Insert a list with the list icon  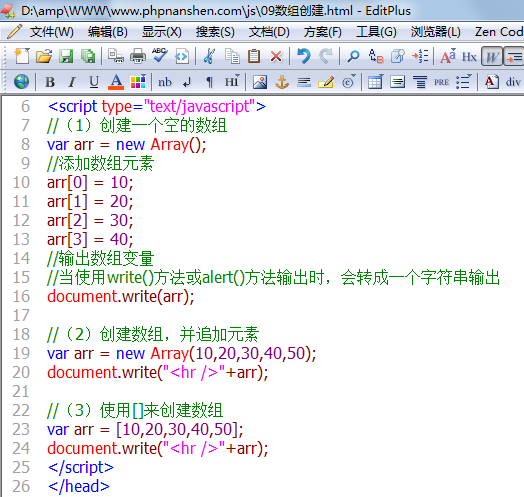(x=464, y=82)
